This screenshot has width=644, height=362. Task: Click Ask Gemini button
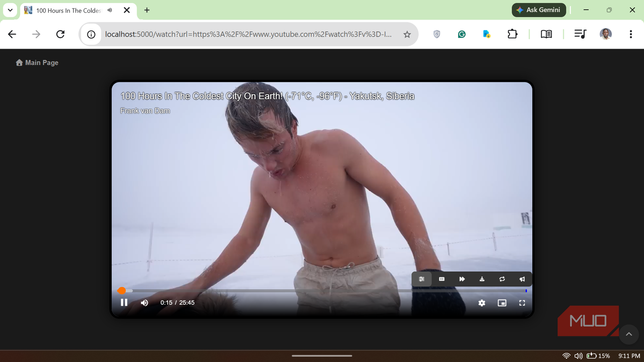pyautogui.click(x=539, y=10)
